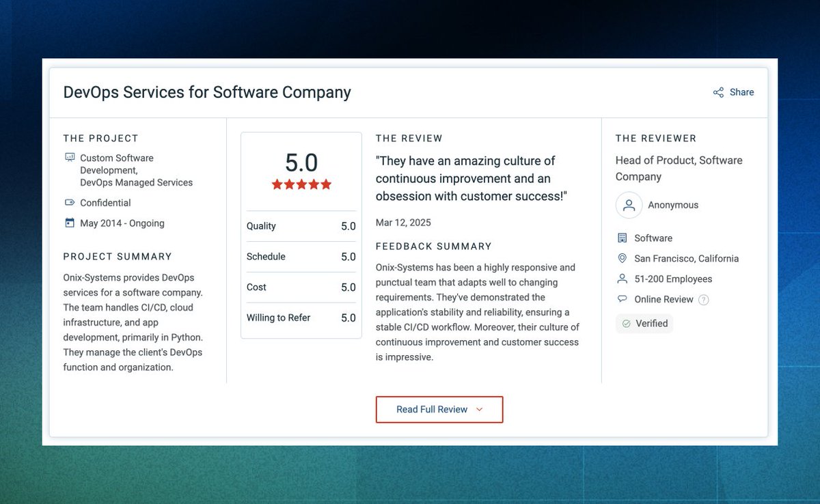This screenshot has width=820, height=504.
Task: Click the Online Review help question icon
Action: 704,300
